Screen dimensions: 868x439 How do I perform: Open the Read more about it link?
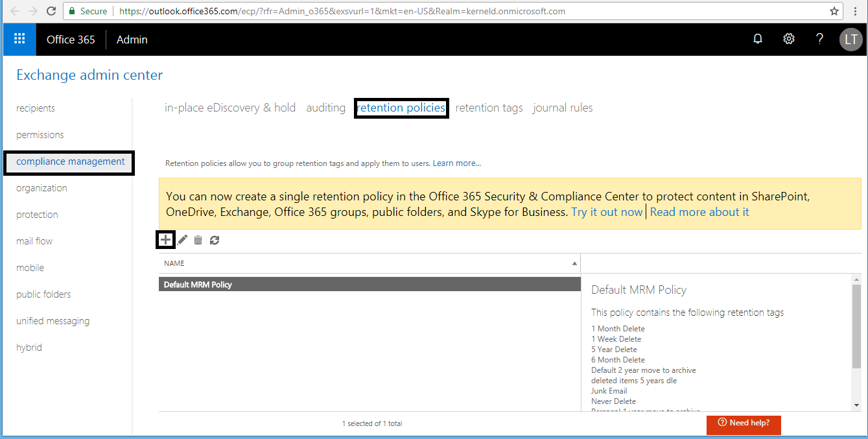(699, 212)
